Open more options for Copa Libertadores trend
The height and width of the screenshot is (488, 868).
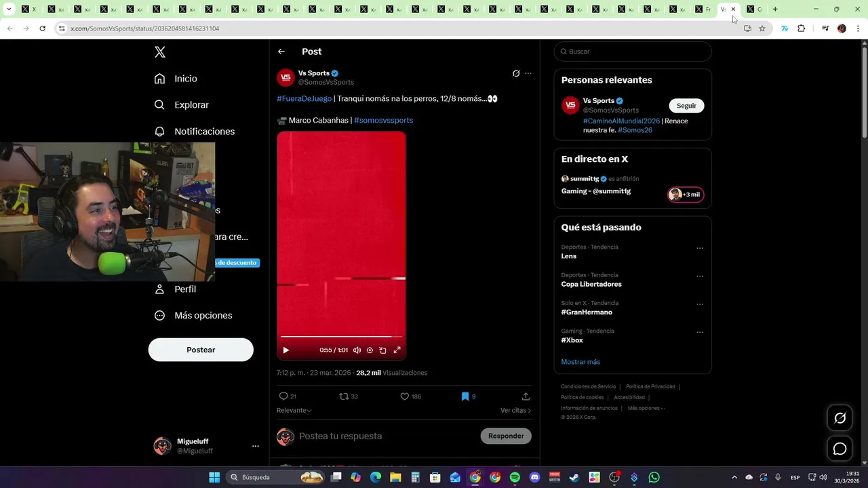700,276
